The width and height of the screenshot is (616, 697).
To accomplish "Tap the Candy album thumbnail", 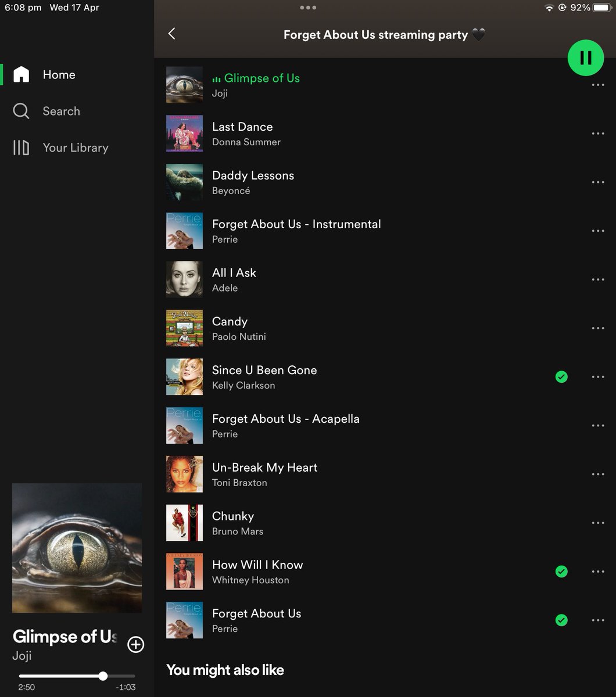I will [x=184, y=328].
